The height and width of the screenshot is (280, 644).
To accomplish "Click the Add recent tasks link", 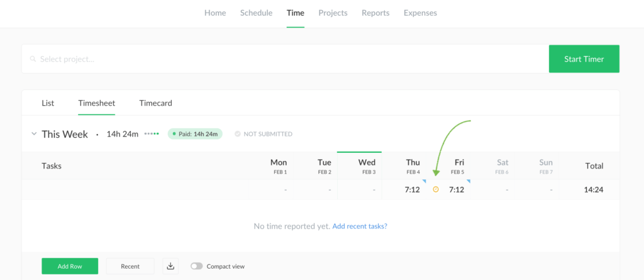I will (360, 226).
